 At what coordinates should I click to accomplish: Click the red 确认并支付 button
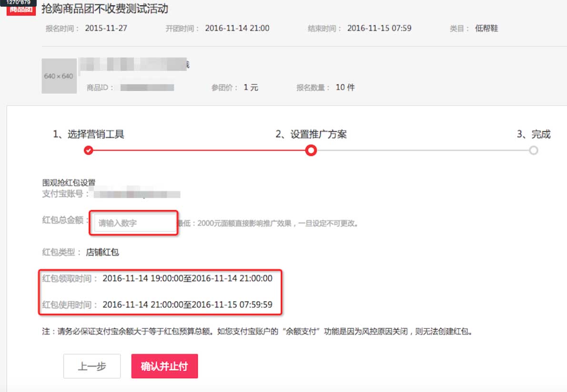point(164,366)
